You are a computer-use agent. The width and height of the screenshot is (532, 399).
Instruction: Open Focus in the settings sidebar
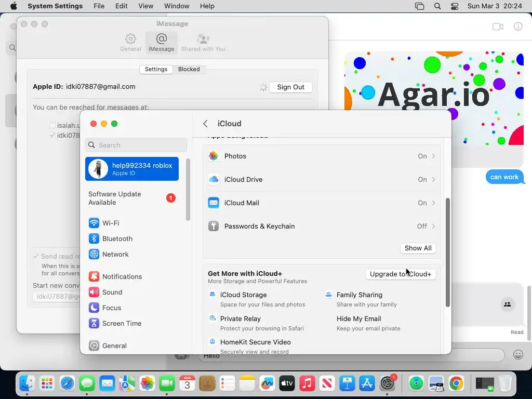pos(105,308)
